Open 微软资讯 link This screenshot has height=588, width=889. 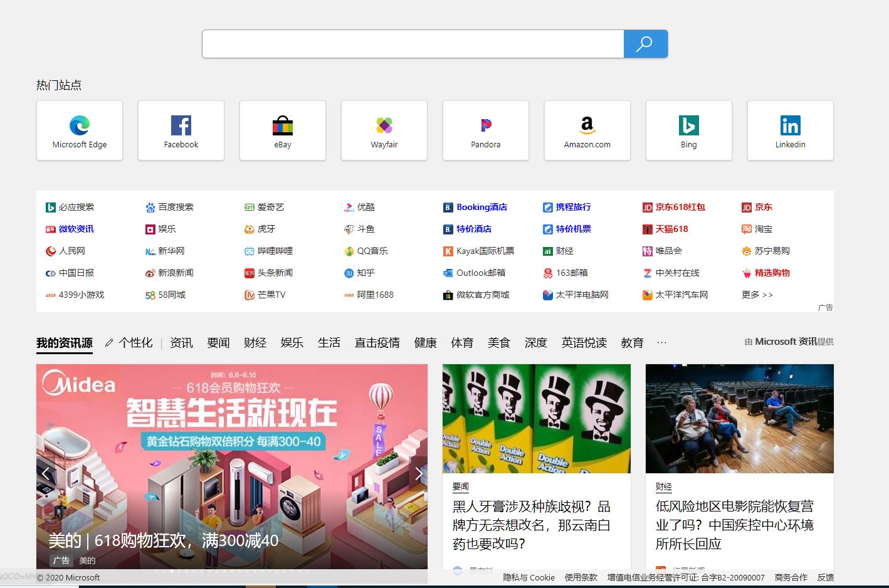click(70, 229)
